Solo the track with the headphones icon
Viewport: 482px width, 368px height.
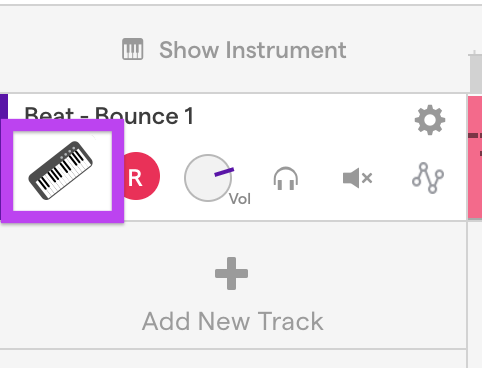286,178
